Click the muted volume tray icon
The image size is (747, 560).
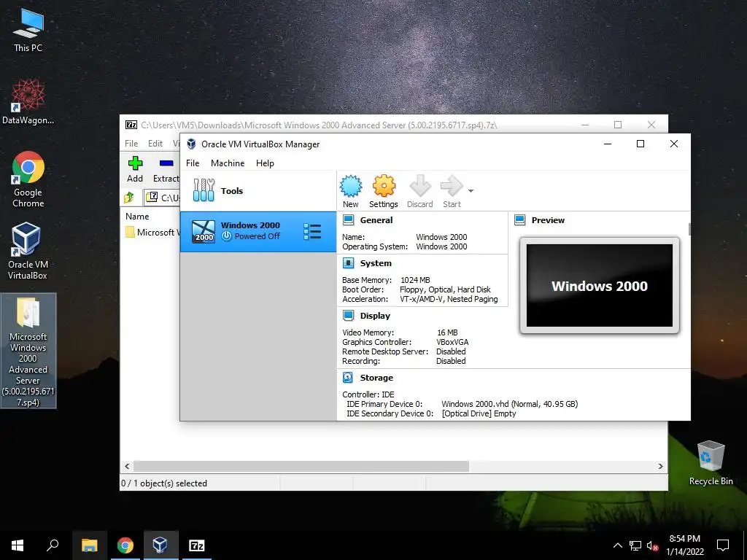pos(653,545)
